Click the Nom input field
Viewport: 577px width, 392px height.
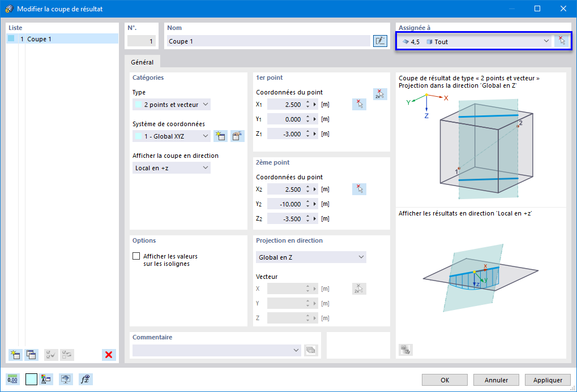[x=268, y=41]
